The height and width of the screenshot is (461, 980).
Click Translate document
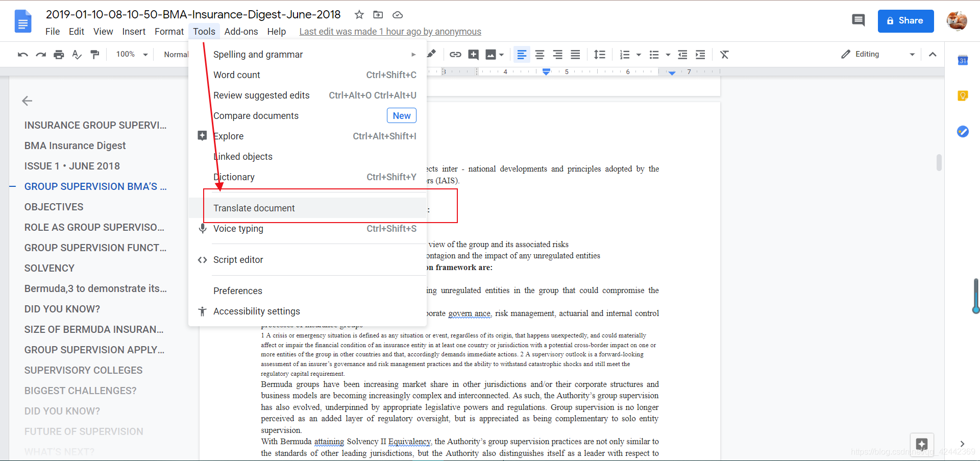[x=307, y=208]
